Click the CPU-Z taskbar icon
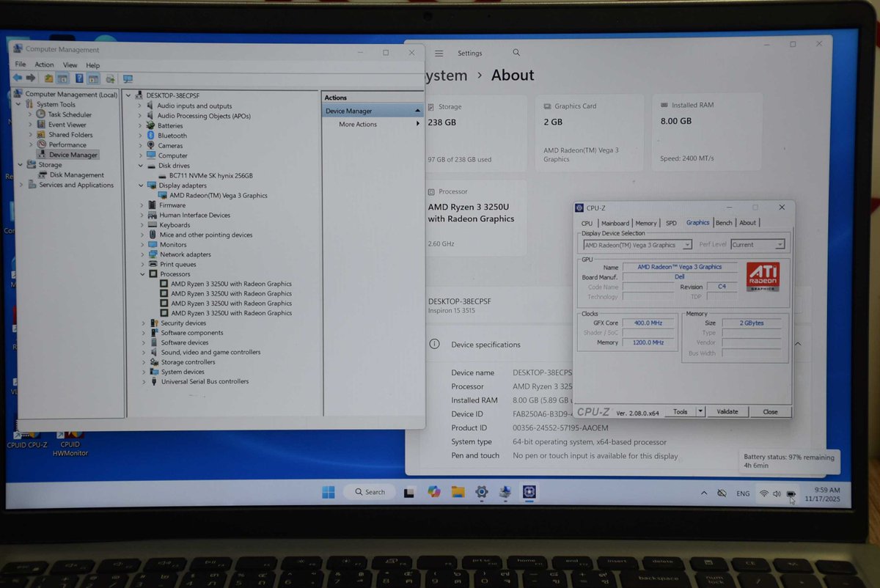The height and width of the screenshot is (588, 880). [x=529, y=492]
